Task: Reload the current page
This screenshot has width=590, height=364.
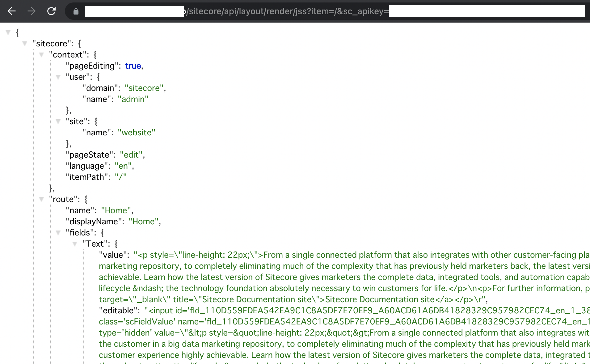Action: [51, 11]
